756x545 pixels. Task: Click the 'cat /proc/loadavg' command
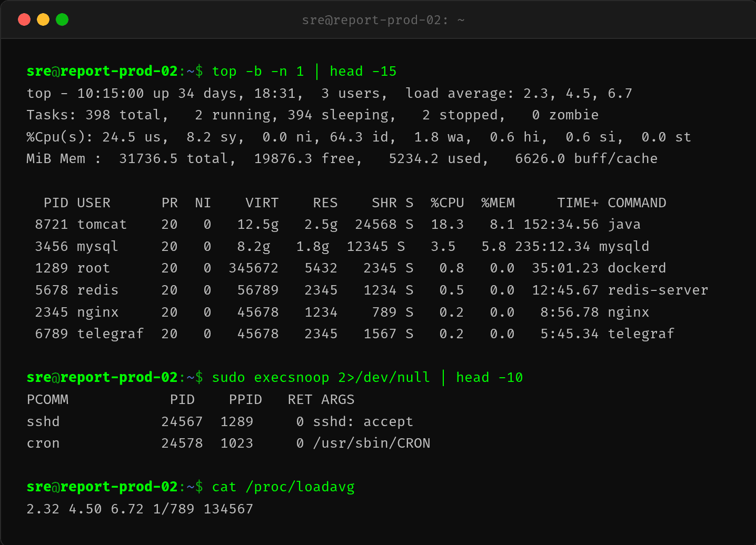[283, 487]
